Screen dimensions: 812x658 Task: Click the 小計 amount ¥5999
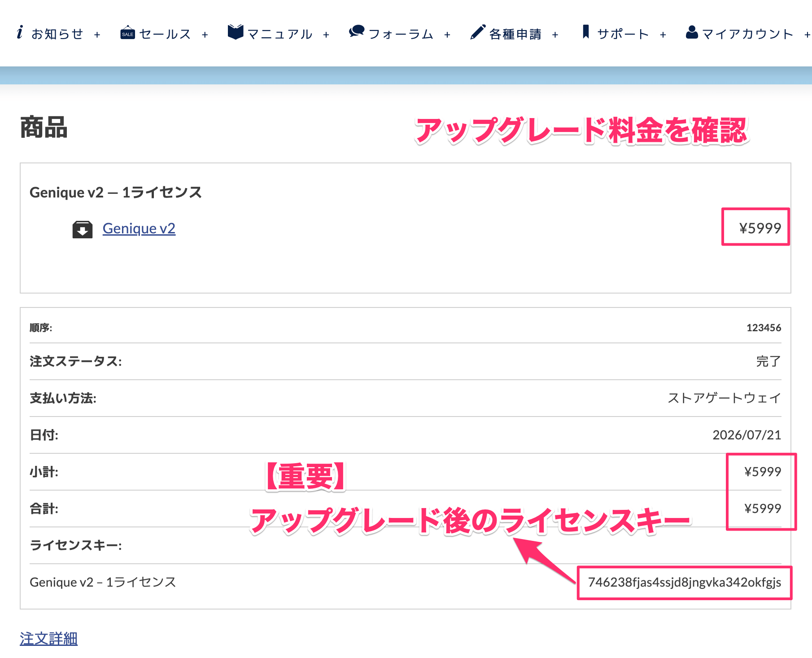click(x=763, y=471)
